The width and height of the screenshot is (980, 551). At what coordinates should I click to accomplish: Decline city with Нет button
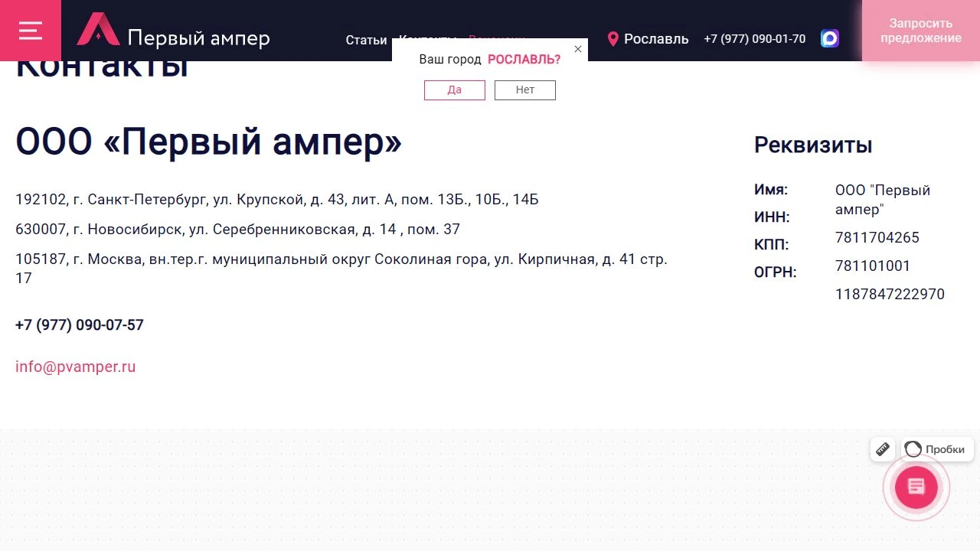(x=525, y=90)
